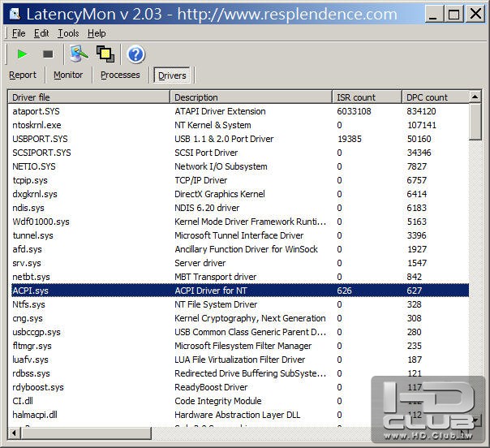Select the ndis.sys driver row
Image resolution: width=490 pixels, height=448 pixels.
click(240, 208)
